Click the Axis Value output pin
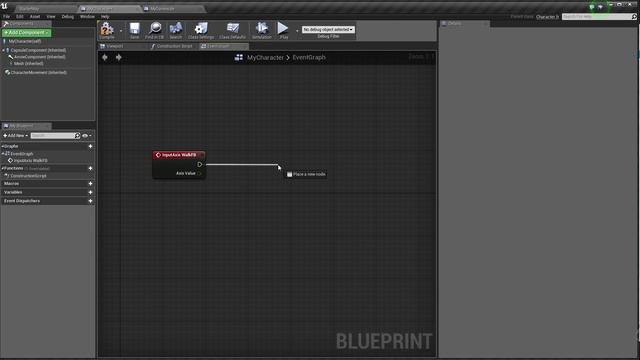 pyautogui.click(x=199, y=173)
